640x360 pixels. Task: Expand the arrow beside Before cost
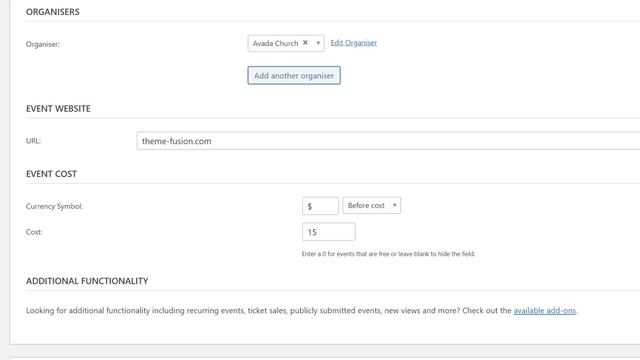point(395,205)
